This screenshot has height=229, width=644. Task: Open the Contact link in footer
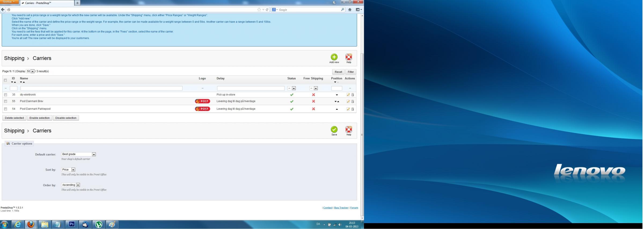pos(328,208)
